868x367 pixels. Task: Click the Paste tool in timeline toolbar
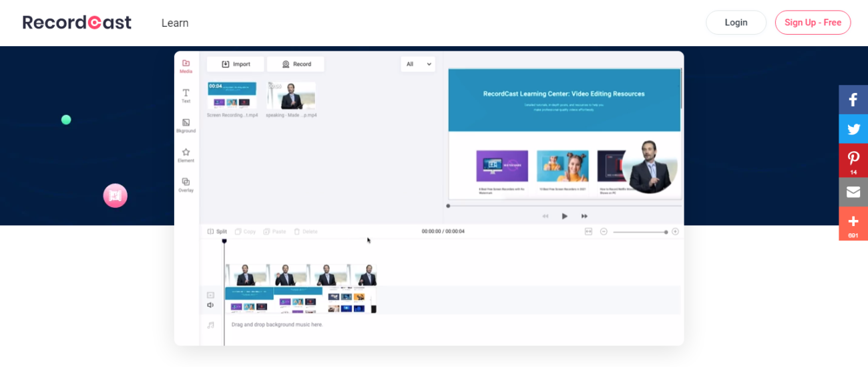[x=275, y=231]
